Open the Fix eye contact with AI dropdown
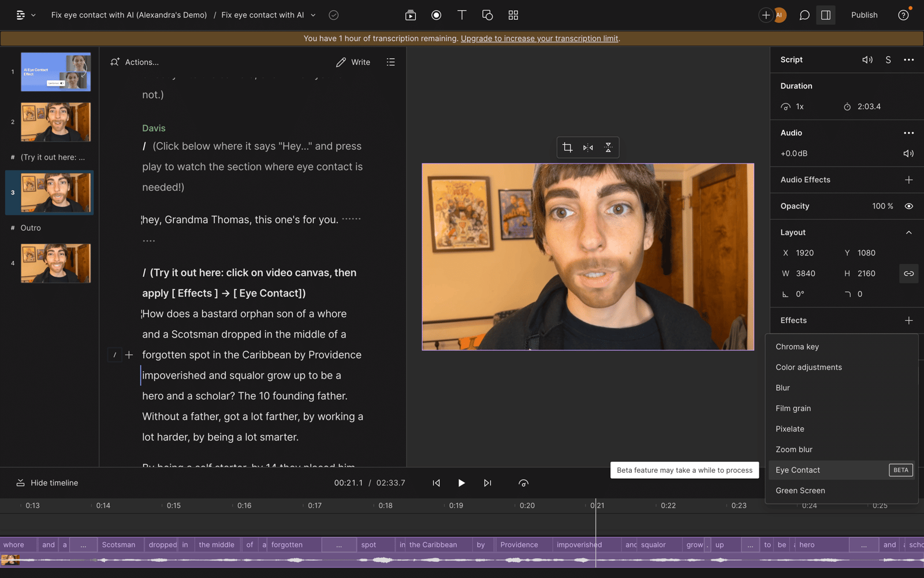 pyautogui.click(x=313, y=15)
